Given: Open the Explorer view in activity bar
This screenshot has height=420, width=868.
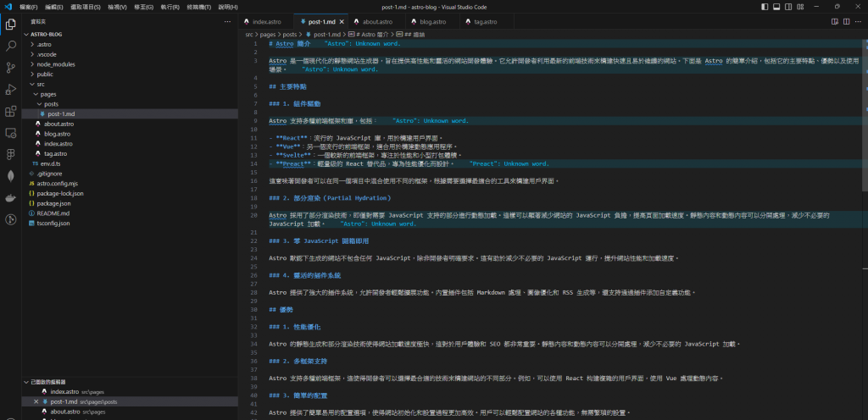Looking at the screenshot, I should [x=10, y=24].
